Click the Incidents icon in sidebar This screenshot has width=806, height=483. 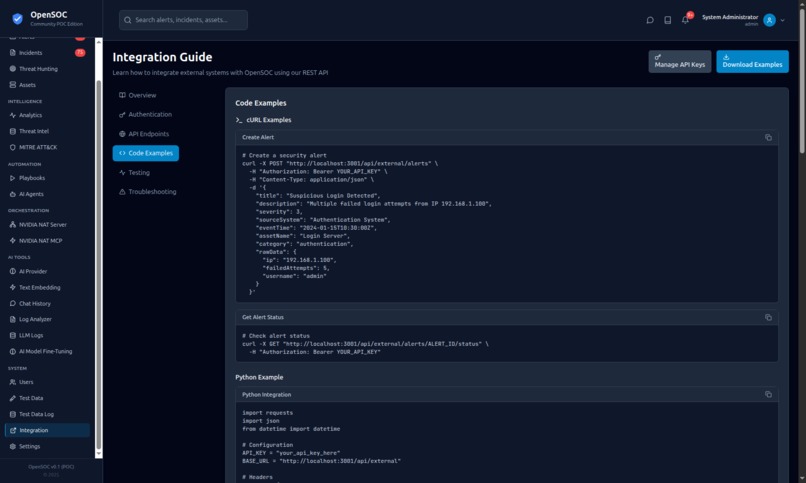pos(12,52)
